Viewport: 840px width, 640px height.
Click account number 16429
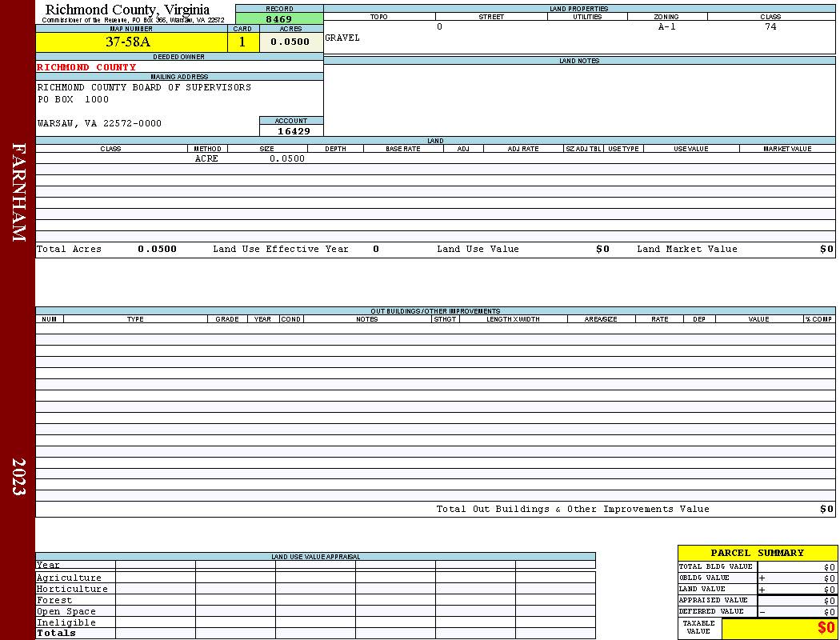click(x=294, y=131)
